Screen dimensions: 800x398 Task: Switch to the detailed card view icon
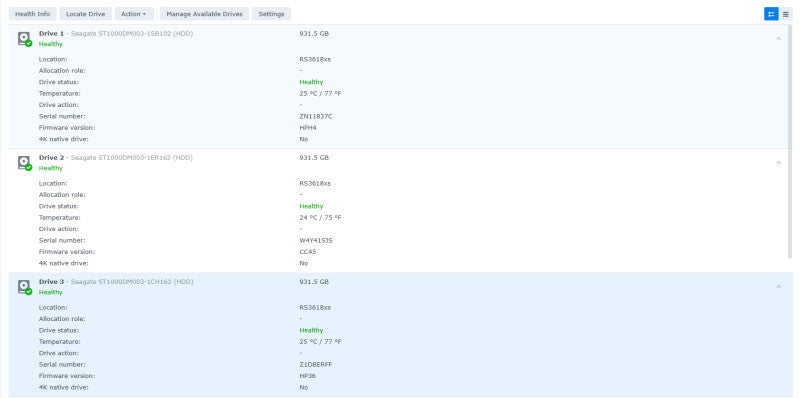[771, 14]
